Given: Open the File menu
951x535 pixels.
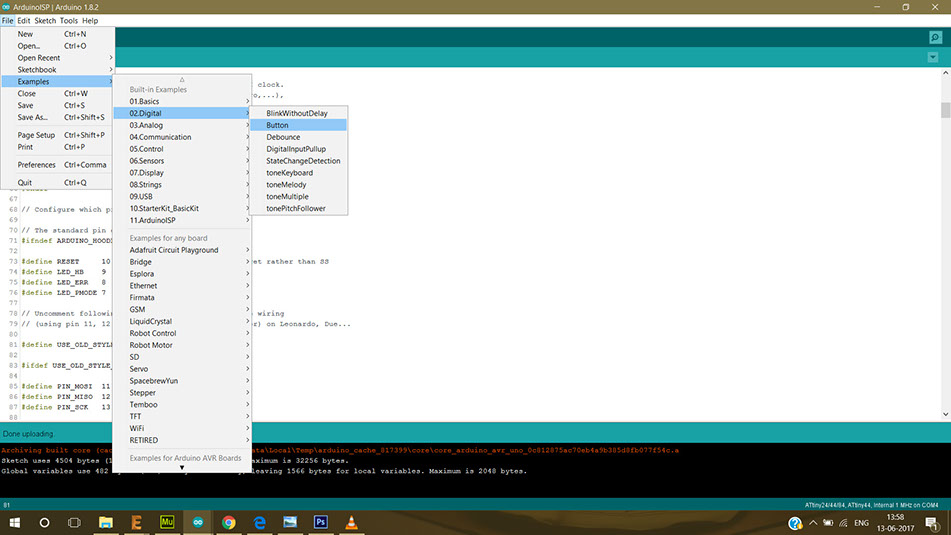Looking at the screenshot, I should tap(7, 21).
